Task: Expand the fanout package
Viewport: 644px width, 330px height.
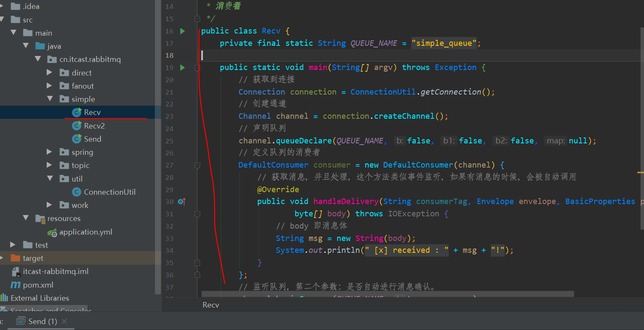Action: pyautogui.click(x=50, y=86)
